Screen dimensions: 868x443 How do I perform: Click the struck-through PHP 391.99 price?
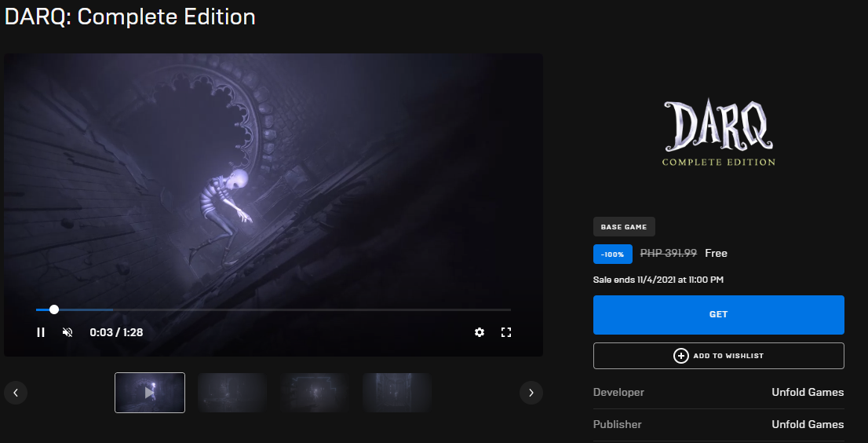668,253
